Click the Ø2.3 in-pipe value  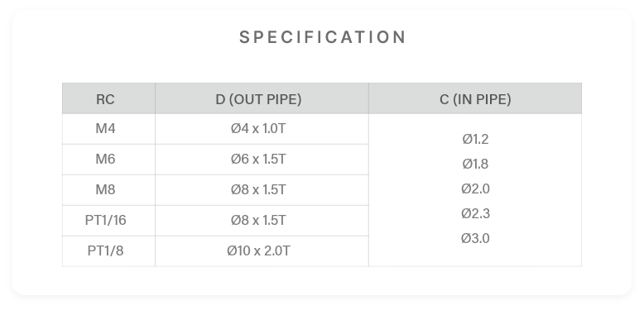[x=475, y=213]
